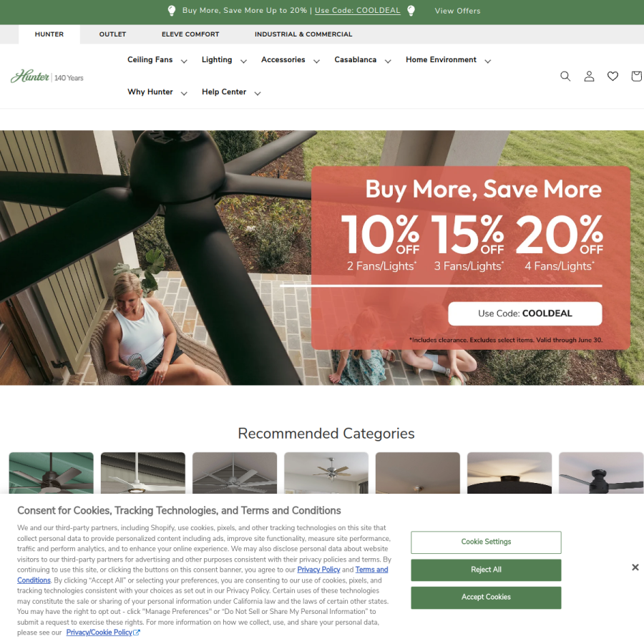Open the shopping cart icon

637,76
